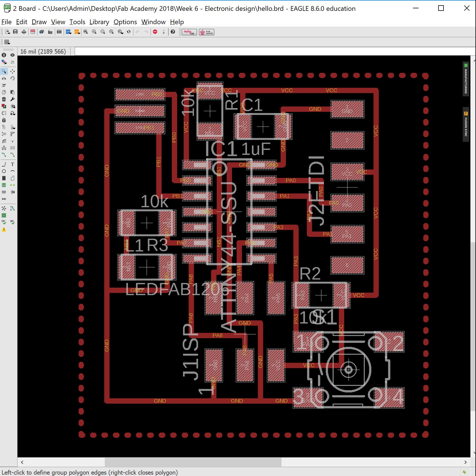Image resolution: width=476 pixels, height=476 pixels.
Task: Switch to schematic with SCH/BRD icon
Action: tap(33, 32)
